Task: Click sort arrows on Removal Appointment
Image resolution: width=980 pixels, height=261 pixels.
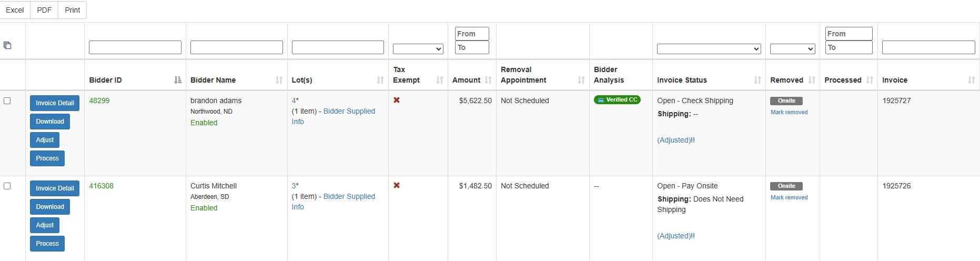Action: point(581,80)
